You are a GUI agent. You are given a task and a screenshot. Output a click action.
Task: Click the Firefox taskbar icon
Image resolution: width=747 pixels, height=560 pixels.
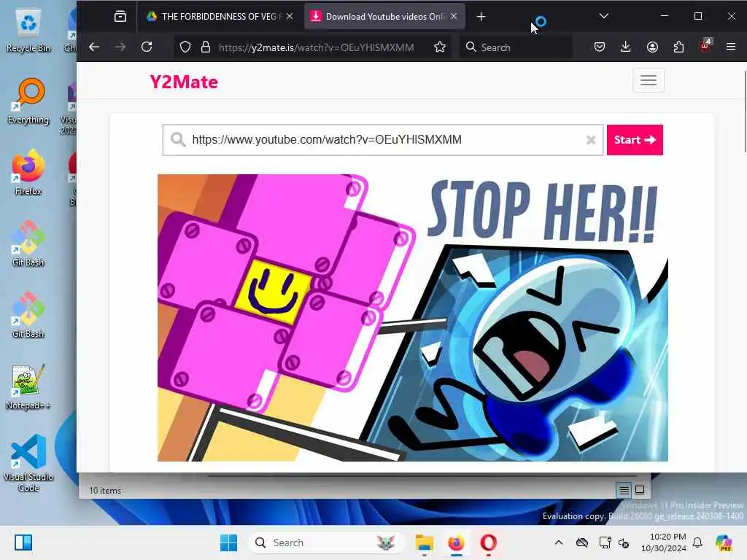point(456,542)
